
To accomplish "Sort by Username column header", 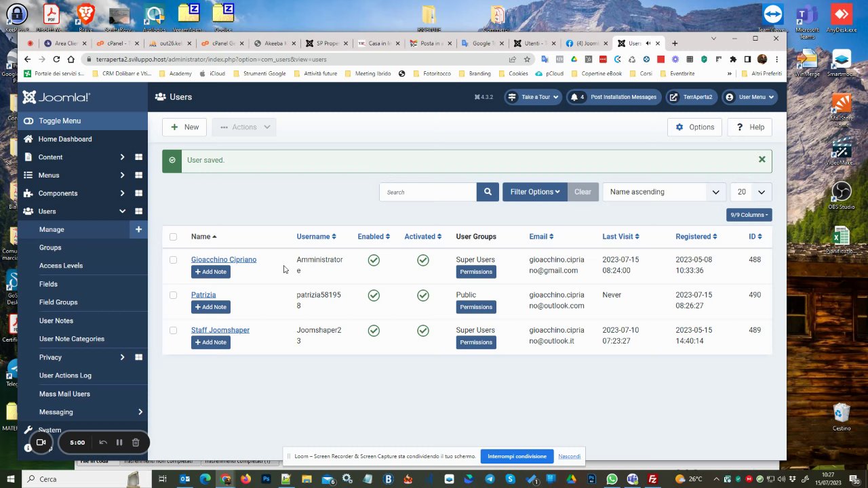I will pos(316,237).
